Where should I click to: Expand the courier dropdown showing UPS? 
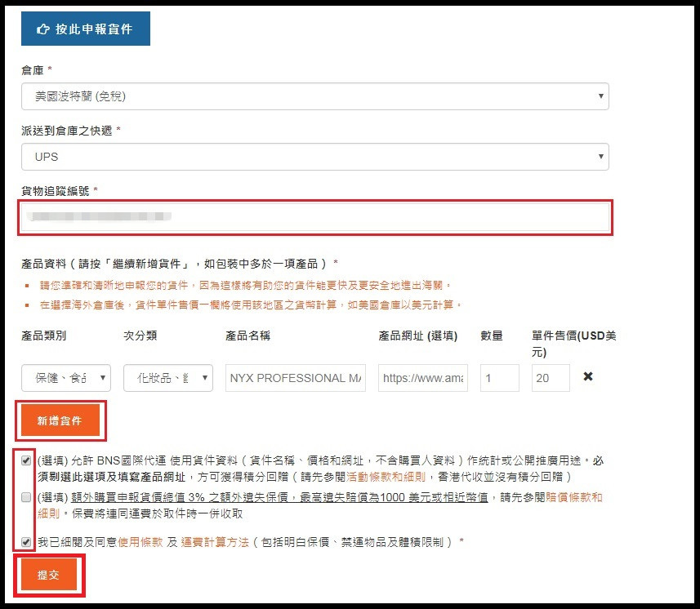tap(314, 156)
